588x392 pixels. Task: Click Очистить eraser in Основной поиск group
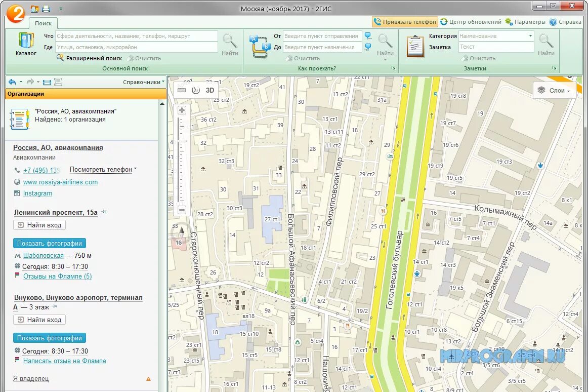[x=144, y=58]
